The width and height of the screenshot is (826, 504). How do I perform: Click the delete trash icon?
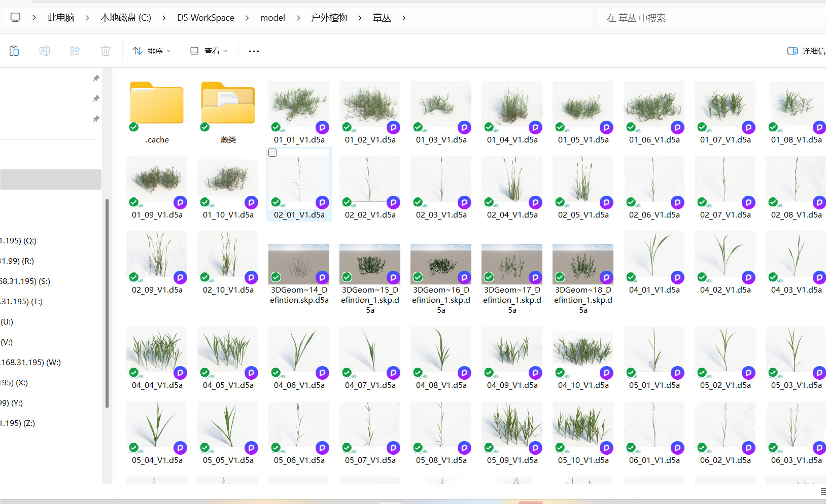pos(106,51)
